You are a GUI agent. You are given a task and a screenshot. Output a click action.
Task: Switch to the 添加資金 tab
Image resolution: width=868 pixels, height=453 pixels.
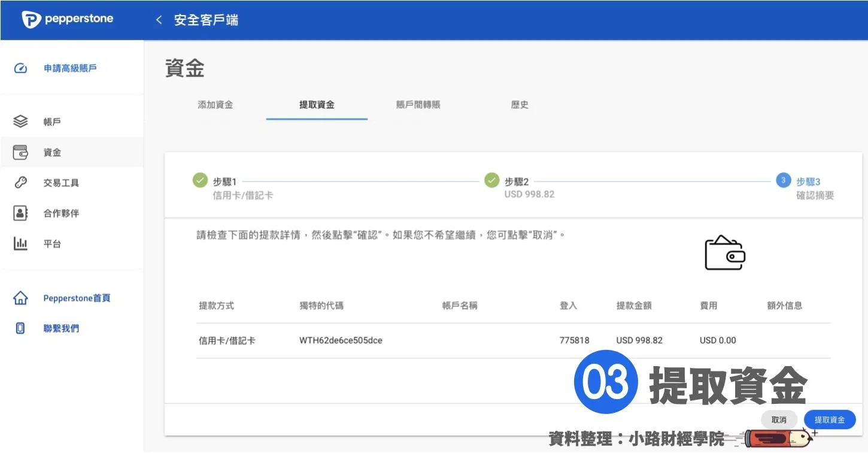coord(216,105)
